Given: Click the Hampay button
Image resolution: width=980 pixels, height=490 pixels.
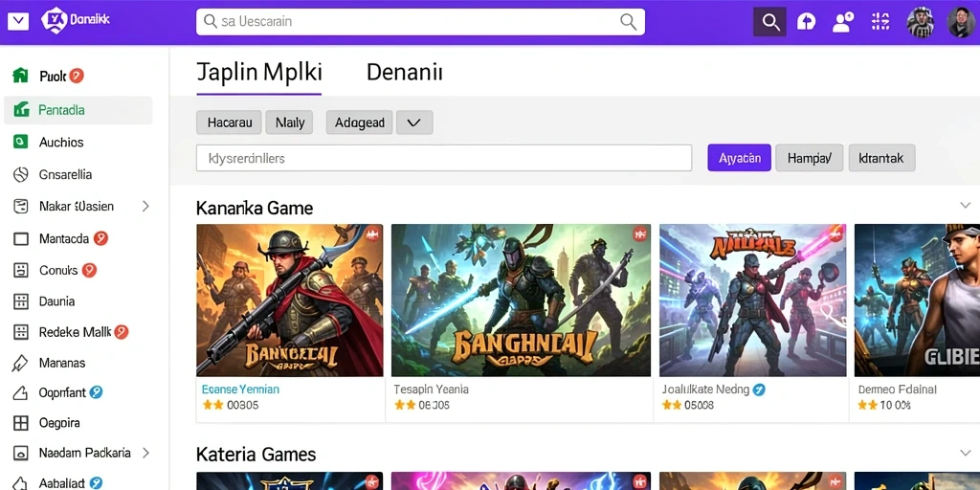Looking at the screenshot, I should pyautogui.click(x=810, y=158).
